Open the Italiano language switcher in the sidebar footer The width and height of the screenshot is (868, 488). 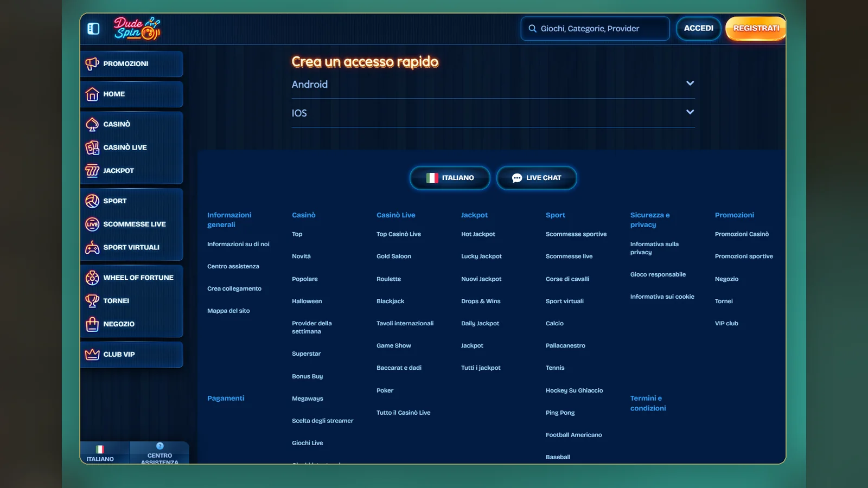100,453
